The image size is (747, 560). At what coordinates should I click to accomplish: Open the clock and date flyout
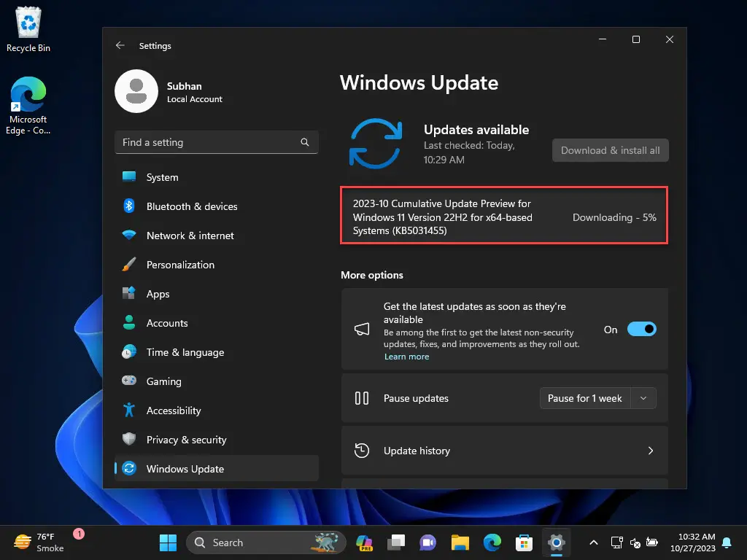[693, 542]
